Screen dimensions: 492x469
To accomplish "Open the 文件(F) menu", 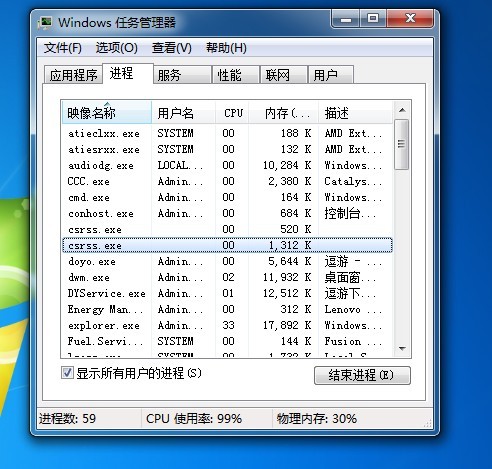I will 63,48.
